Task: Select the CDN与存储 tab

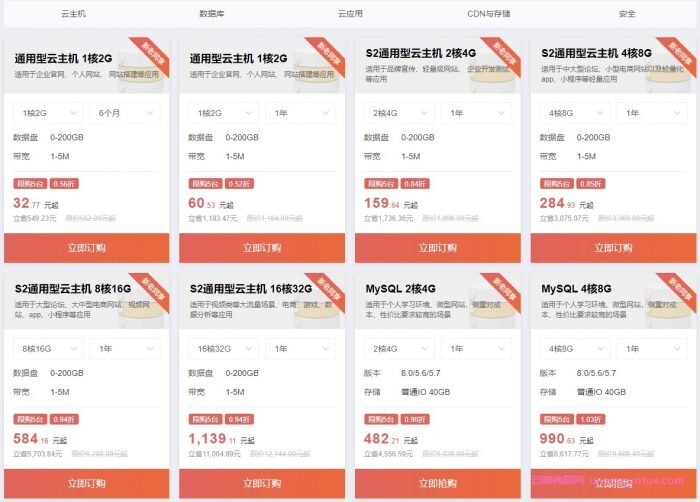Action: tap(488, 13)
